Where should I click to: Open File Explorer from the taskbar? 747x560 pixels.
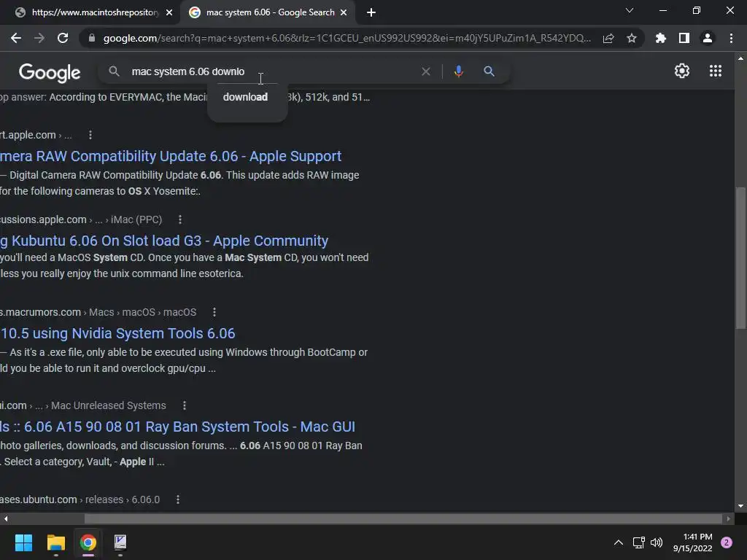click(x=55, y=542)
